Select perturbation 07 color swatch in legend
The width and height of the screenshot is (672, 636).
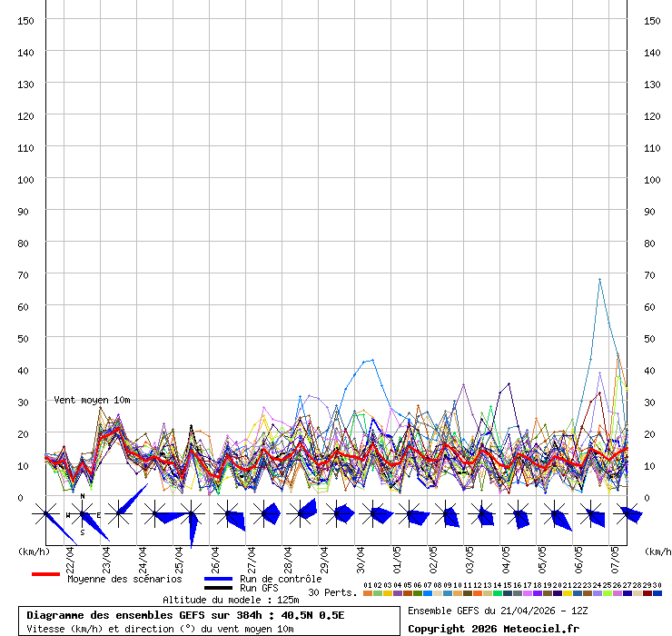click(427, 593)
